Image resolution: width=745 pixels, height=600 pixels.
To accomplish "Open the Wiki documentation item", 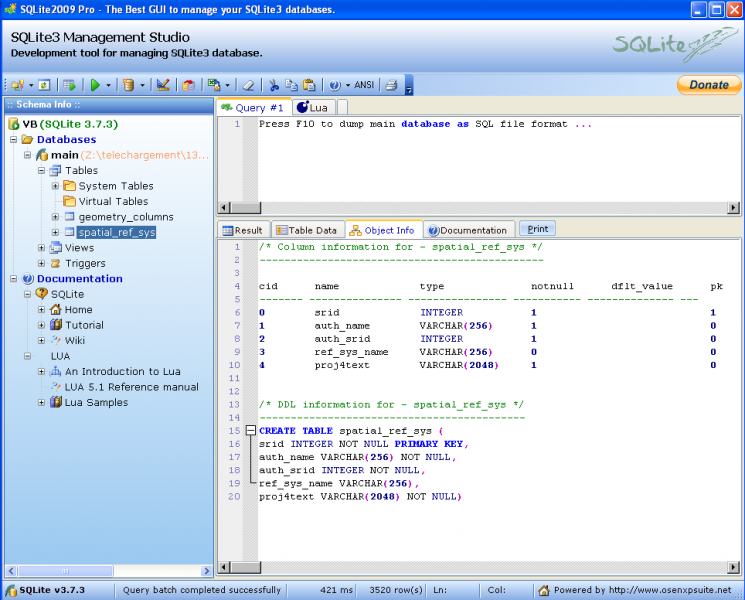I will [75, 341].
